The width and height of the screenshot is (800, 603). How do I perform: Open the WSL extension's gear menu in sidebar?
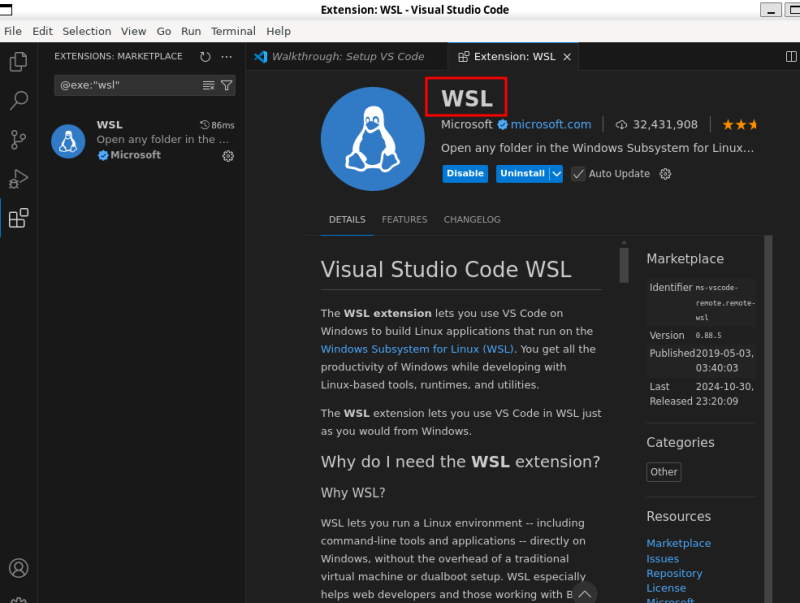point(227,156)
